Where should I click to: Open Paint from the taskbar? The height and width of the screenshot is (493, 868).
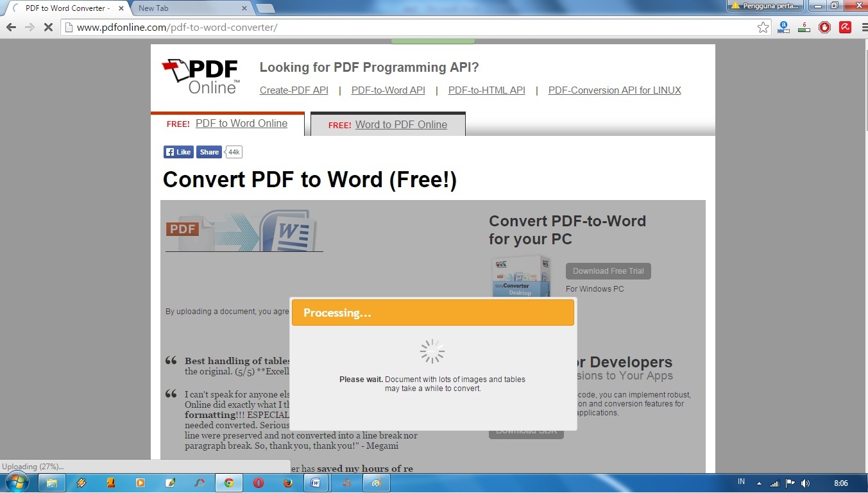click(377, 483)
